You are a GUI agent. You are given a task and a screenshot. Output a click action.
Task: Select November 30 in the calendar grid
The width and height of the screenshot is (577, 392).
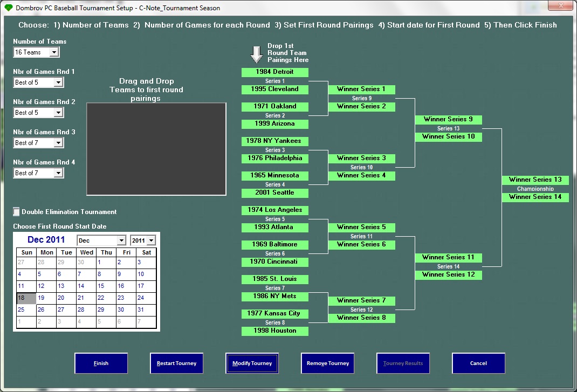click(x=86, y=262)
